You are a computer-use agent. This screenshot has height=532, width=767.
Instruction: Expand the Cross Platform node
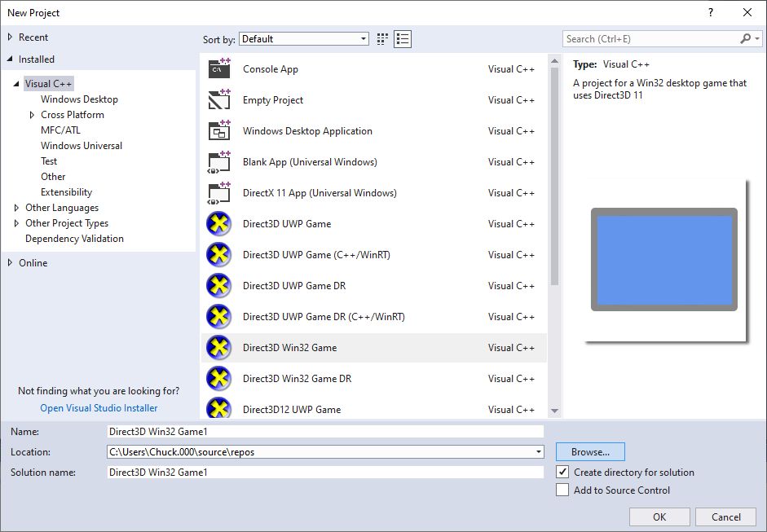pyautogui.click(x=33, y=115)
